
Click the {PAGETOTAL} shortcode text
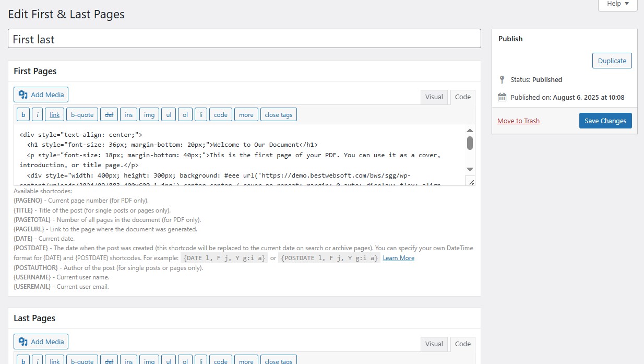pyautogui.click(x=33, y=220)
